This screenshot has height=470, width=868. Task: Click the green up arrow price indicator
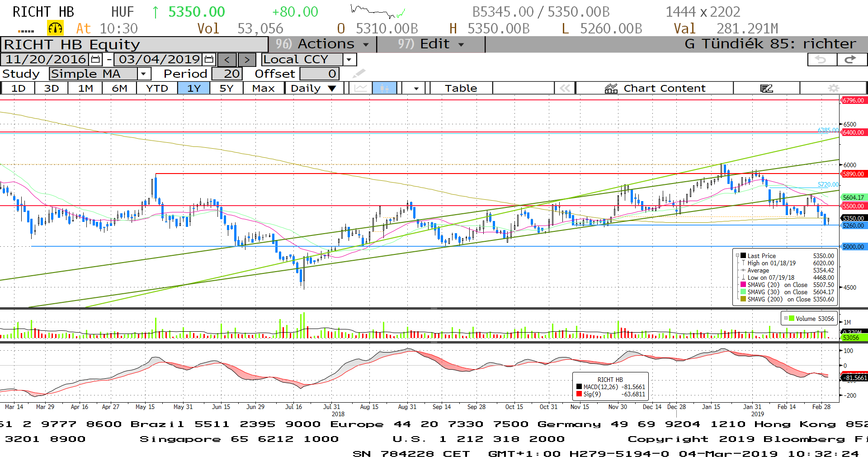(x=156, y=12)
